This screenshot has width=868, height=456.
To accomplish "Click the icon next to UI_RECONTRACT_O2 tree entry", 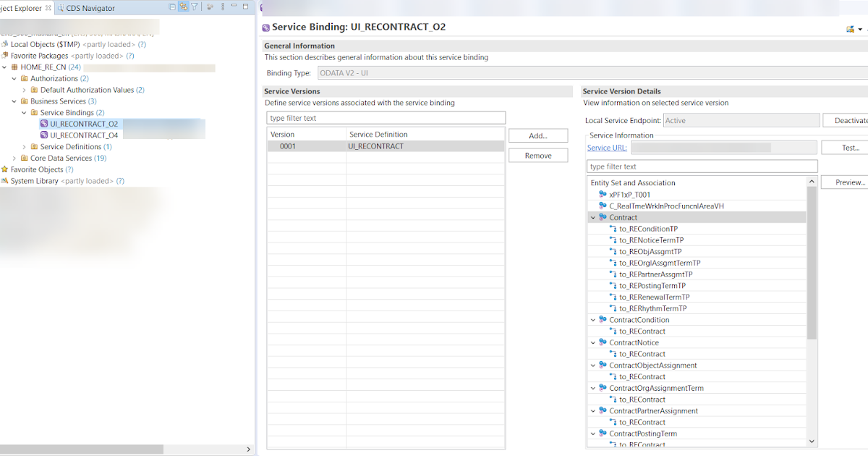I will point(43,124).
